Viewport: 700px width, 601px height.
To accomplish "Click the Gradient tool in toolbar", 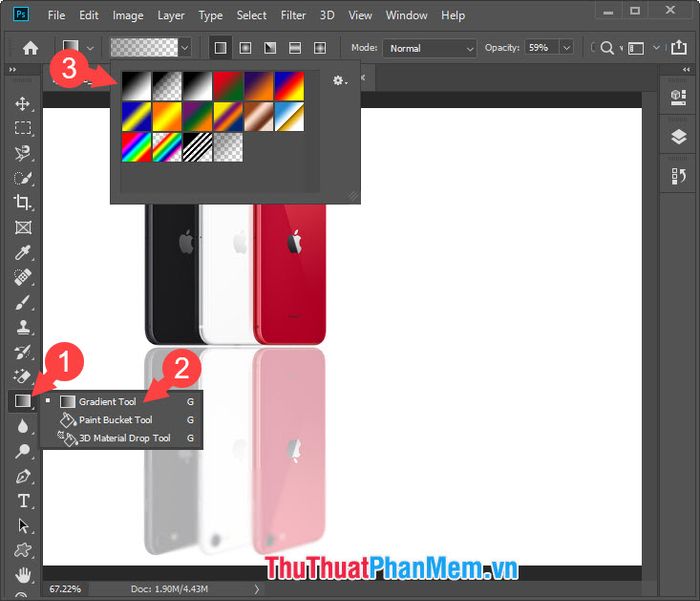I will click(23, 401).
